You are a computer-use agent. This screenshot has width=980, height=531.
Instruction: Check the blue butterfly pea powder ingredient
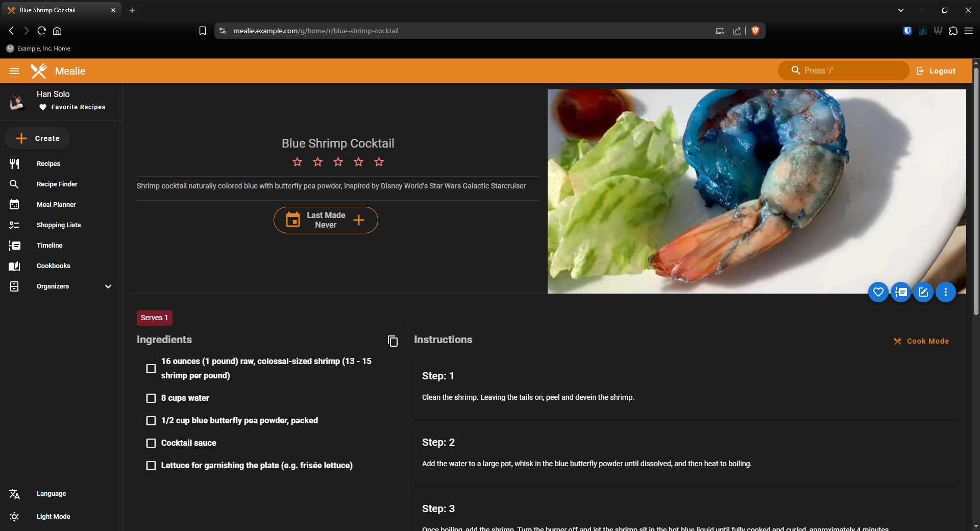[151, 421]
